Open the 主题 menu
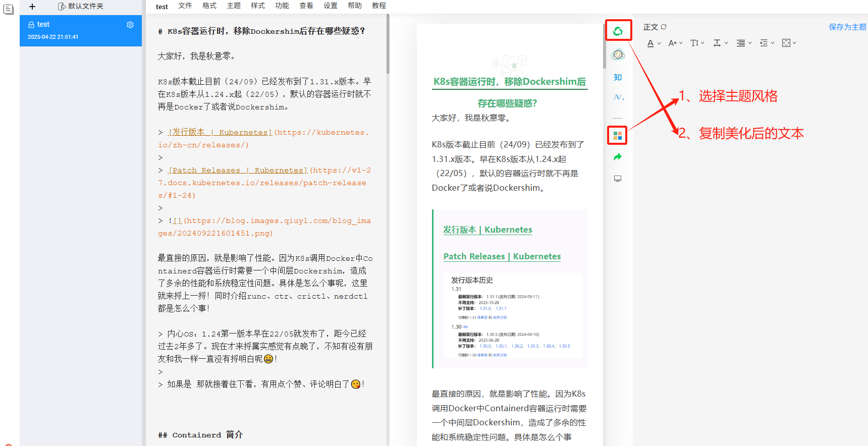 234,6
